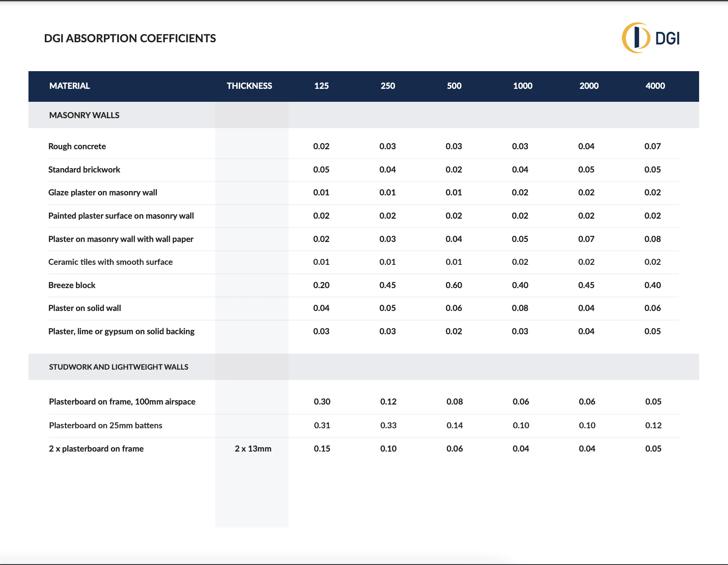Viewport: 728px width, 565px height.
Task: Click the 1000 frequency column header
Action: click(x=522, y=86)
